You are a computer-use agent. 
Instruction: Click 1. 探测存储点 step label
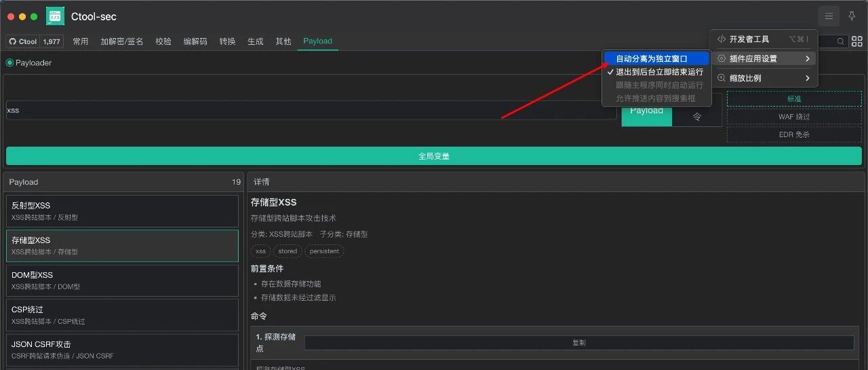(x=276, y=343)
